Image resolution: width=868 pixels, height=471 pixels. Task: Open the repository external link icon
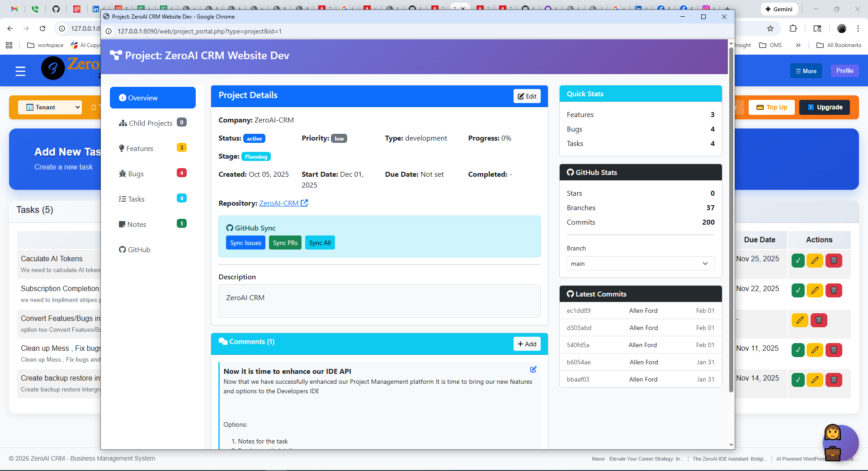coord(304,203)
